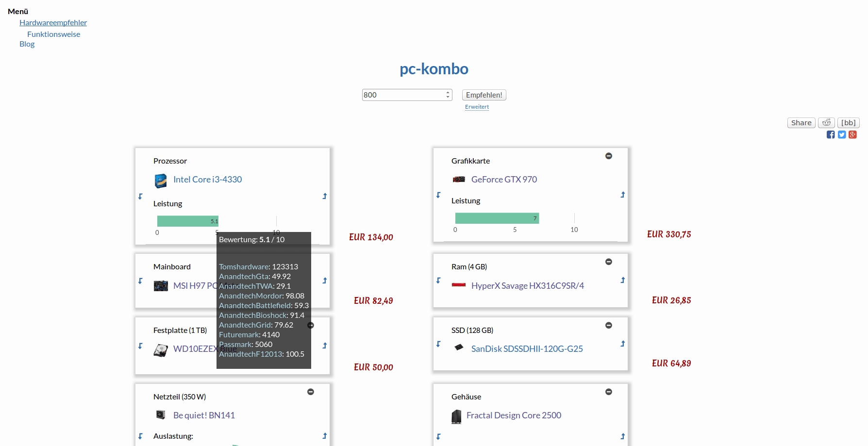Downgrade the Grafikkarte with the down arrow
The image size is (868, 446).
coord(438,195)
